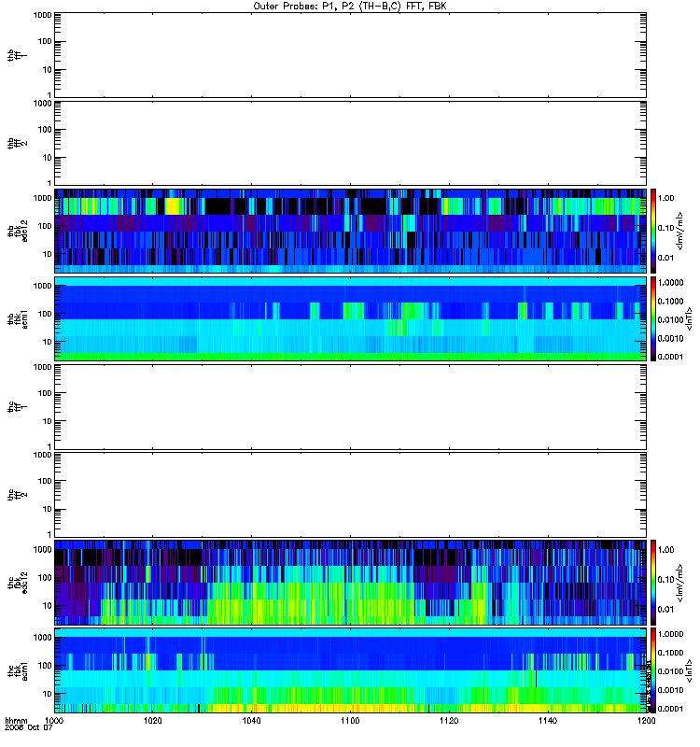The width and height of the screenshot is (700, 747).
Task: Click inside the second empty thb panel
Action: click(x=349, y=142)
